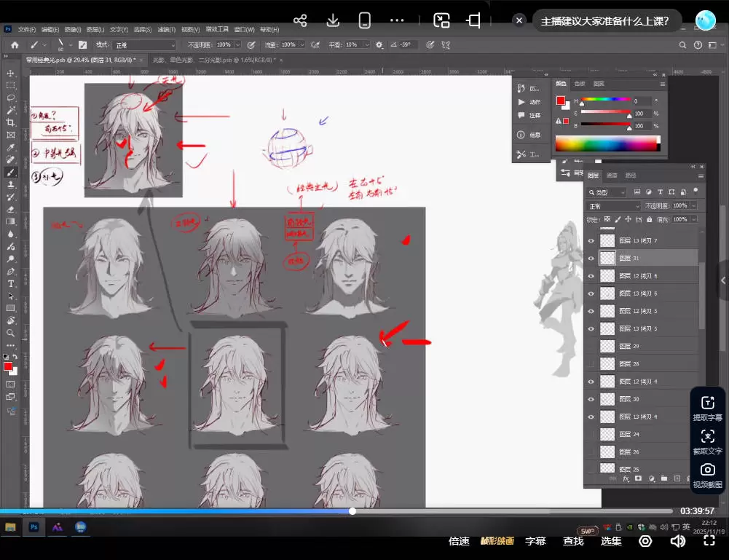Click the share icon in top bar

pyautogui.click(x=300, y=20)
